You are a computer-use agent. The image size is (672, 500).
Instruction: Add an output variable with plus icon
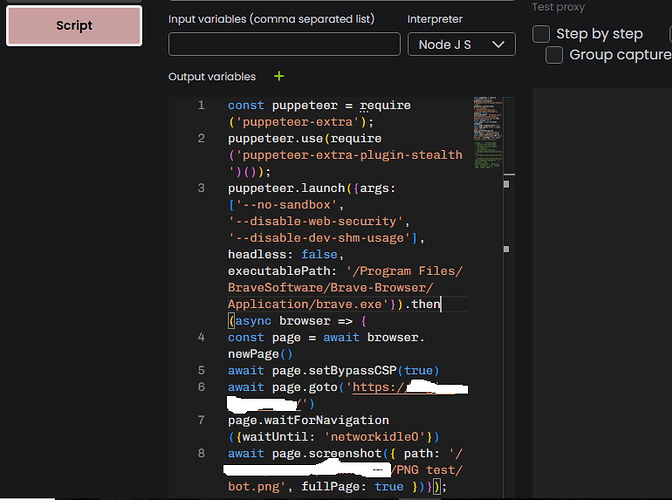[279, 76]
